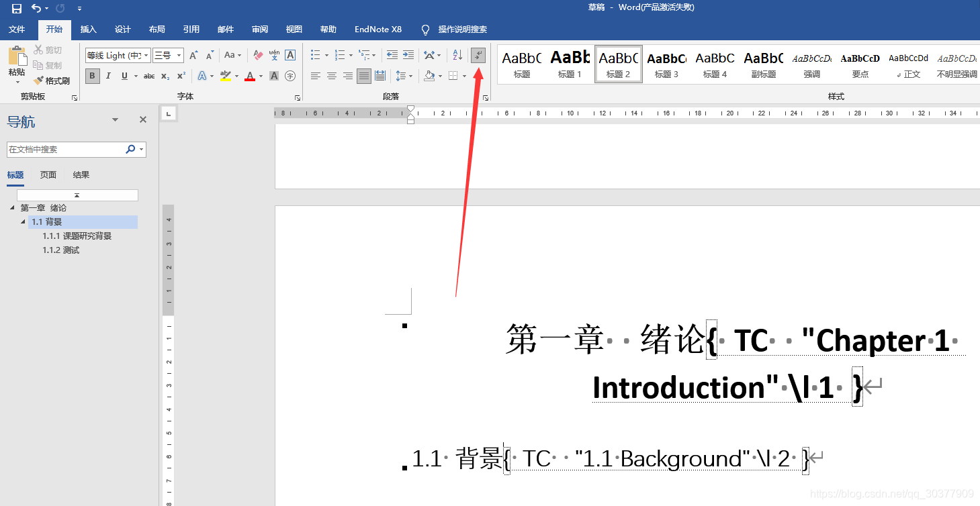This screenshot has height=506, width=980.
Task: Apply the 强调 style
Action: (x=811, y=64)
